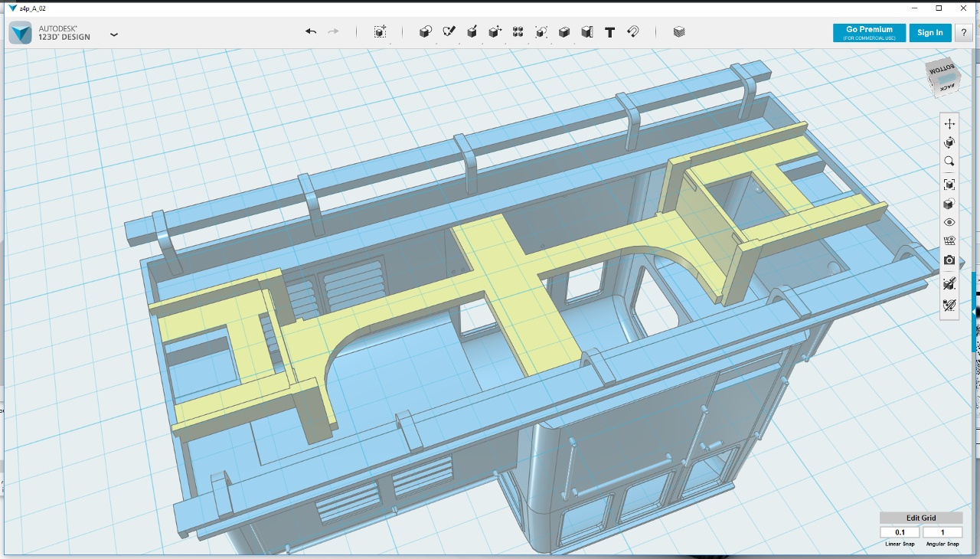The width and height of the screenshot is (980, 559).
Task: Expand the side panel with the arrow tab
Action: coord(975,312)
